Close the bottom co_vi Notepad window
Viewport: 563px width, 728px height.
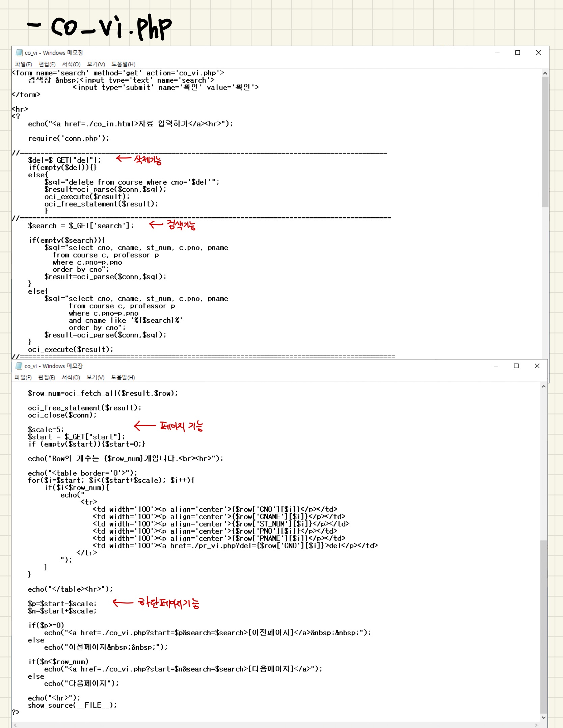tap(537, 366)
